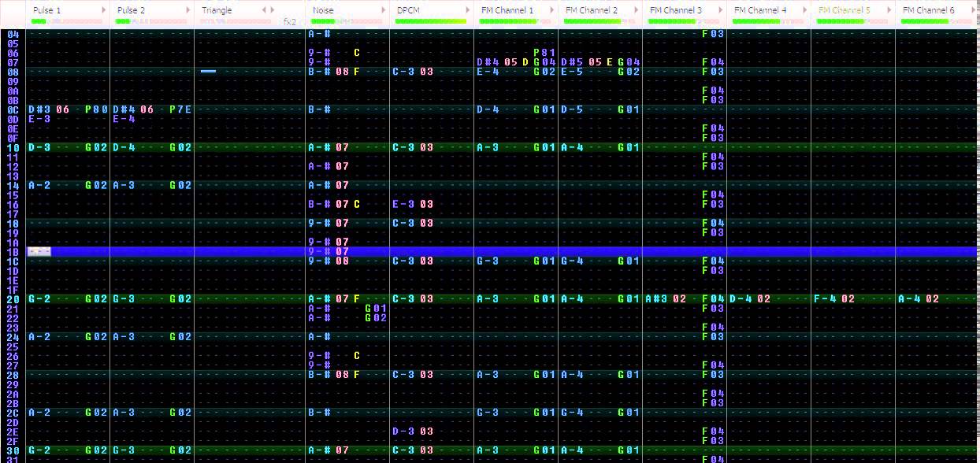The image size is (980, 463).
Task: Select note F-4 in FM Channel 5 row 20
Action: coord(825,298)
